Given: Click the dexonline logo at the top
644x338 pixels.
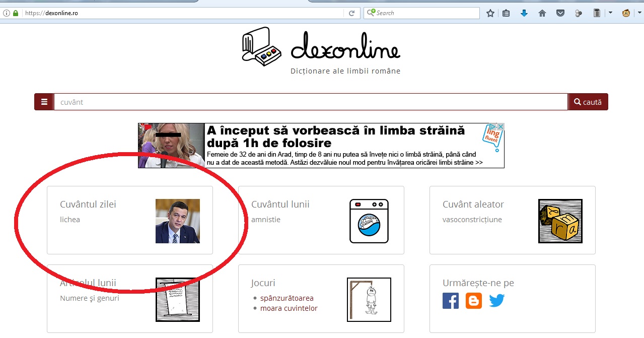Looking at the screenshot, I should 321,48.
